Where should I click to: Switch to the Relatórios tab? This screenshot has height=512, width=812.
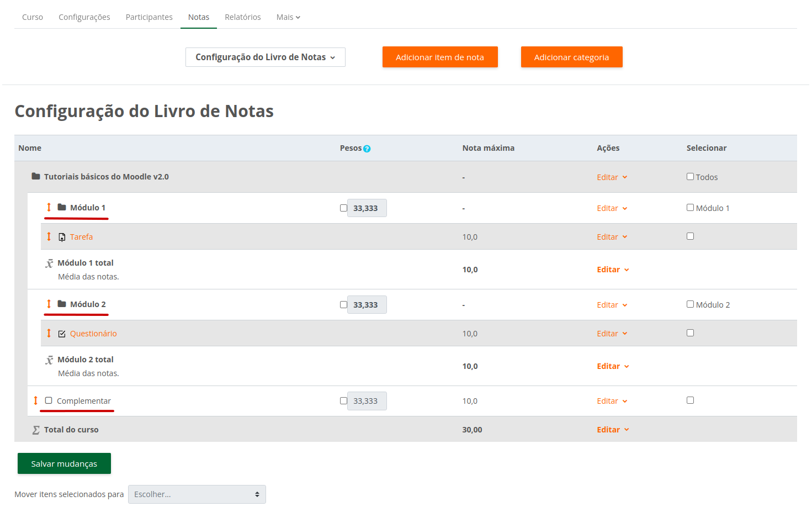[x=242, y=17]
